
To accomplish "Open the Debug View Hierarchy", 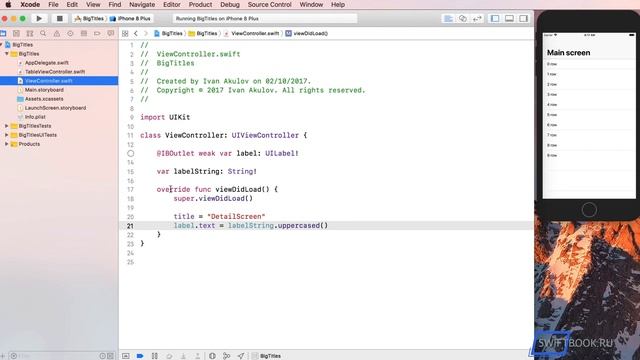I will pos(212,356).
